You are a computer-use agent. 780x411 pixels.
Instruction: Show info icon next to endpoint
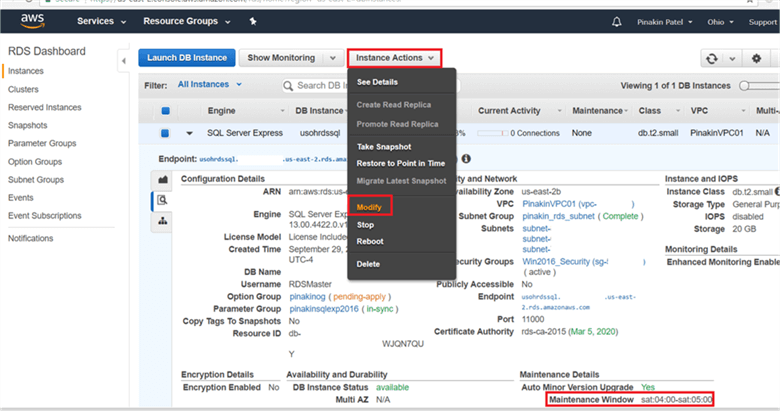(466, 159)
